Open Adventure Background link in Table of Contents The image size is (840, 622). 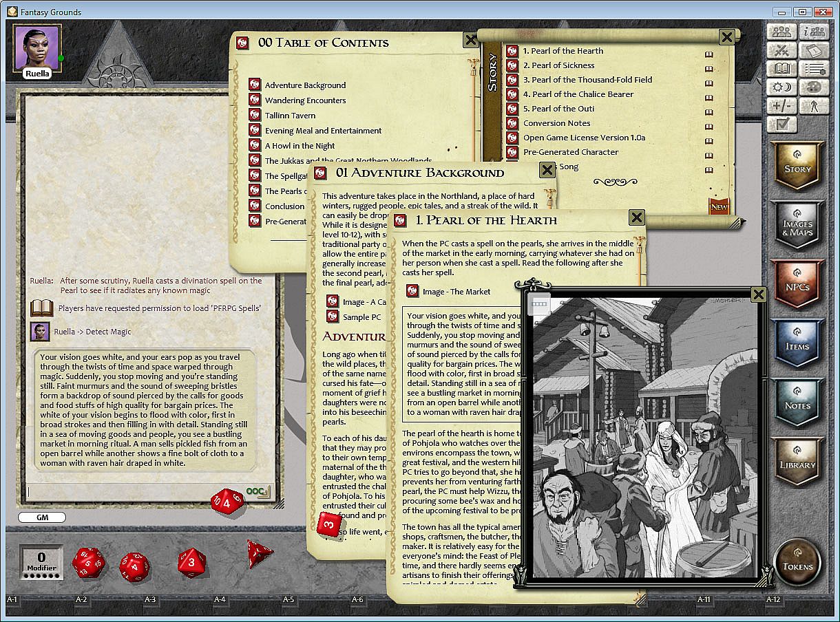[x=305, y=85]
